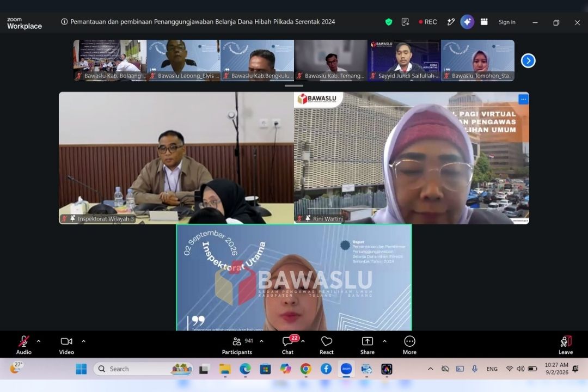The height and width of the screenshot is (392, 588).
Task: Select Bawaslu Lebong_Elvis thumbnail
Action: [183, 60]
